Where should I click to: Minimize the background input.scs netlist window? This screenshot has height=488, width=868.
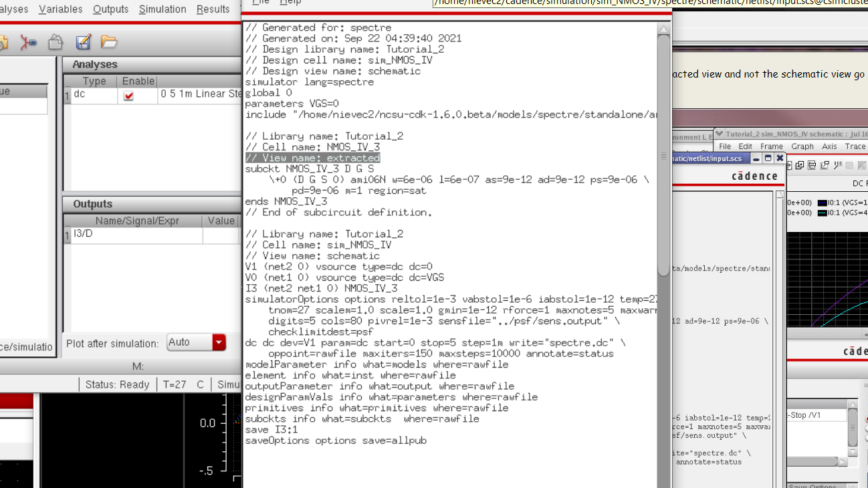point(756,158)
